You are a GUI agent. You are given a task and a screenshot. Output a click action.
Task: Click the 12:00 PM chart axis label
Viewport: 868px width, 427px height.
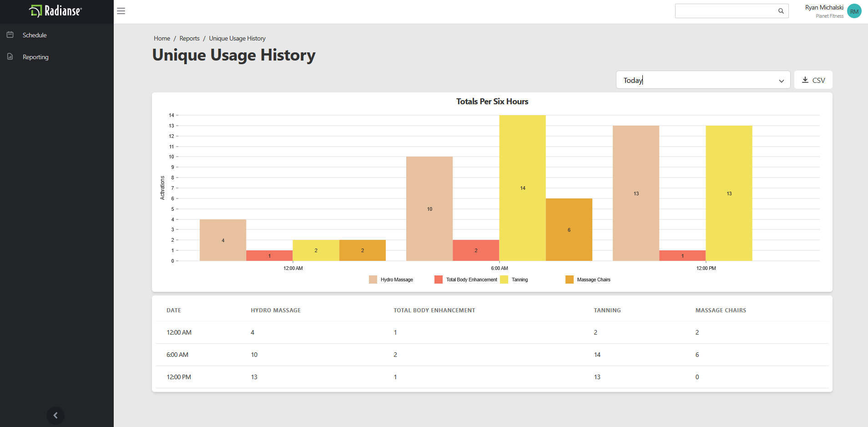point(706,268)
